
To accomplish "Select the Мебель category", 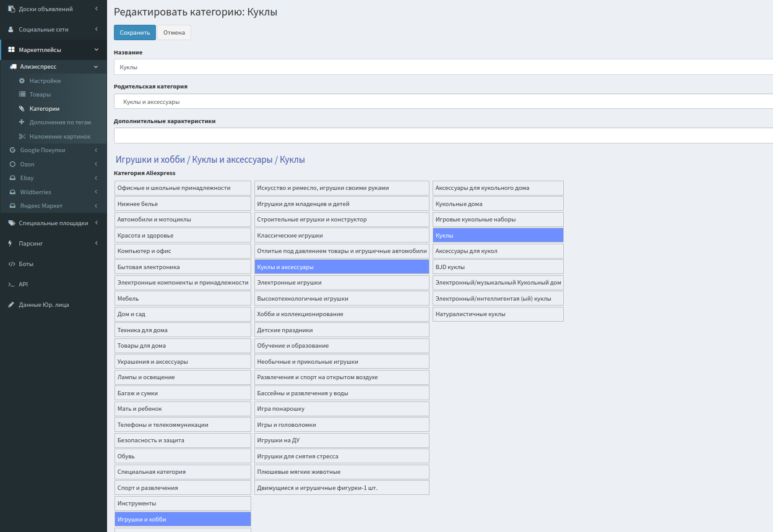I will [x=183, y=299].
